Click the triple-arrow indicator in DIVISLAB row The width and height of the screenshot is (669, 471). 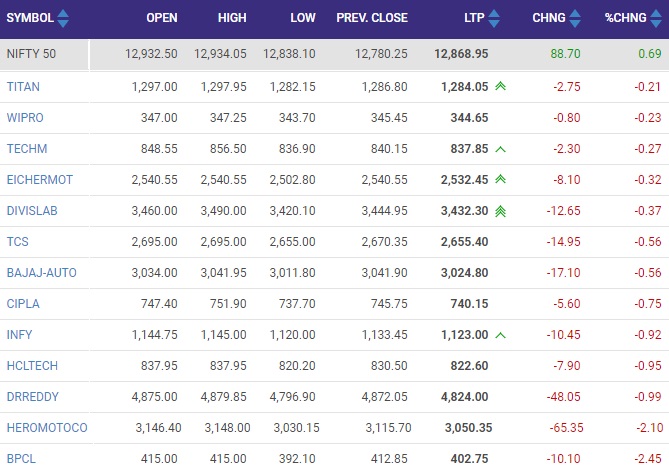tap(500, 211)
